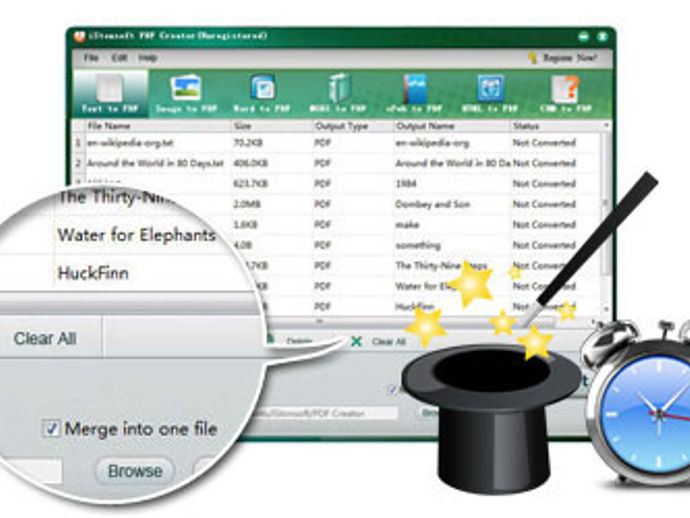Open the File menu
This screenshot has height=518, width=690.
[x=91, y=58]
